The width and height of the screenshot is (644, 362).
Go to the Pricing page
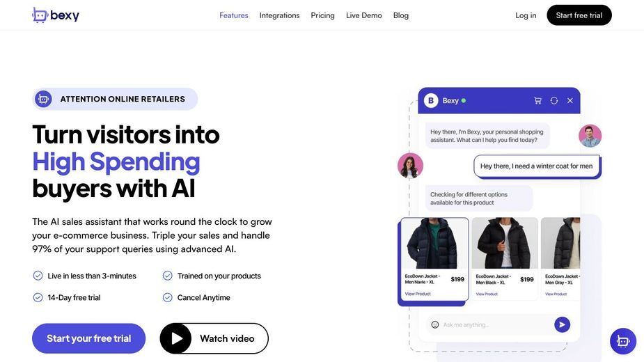(x=322, y=15)
